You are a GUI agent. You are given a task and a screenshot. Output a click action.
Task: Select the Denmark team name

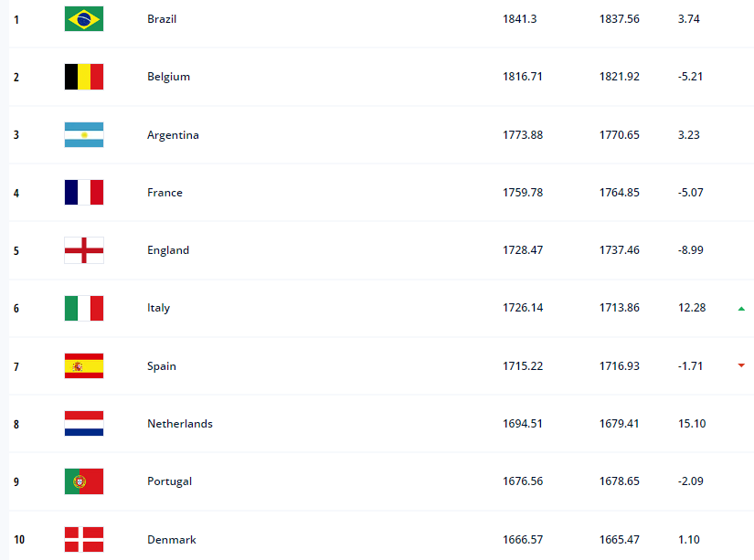172,540
